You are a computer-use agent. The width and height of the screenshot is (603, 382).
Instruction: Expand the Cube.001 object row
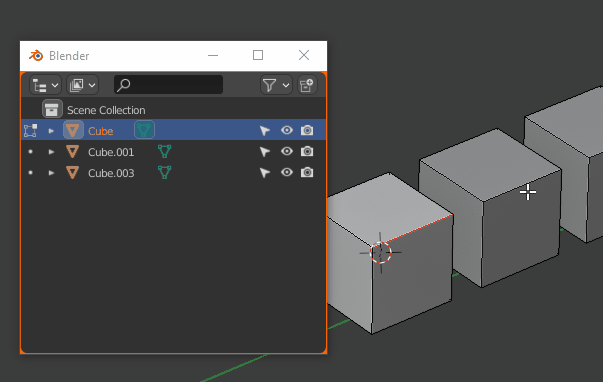click(51, 152)
